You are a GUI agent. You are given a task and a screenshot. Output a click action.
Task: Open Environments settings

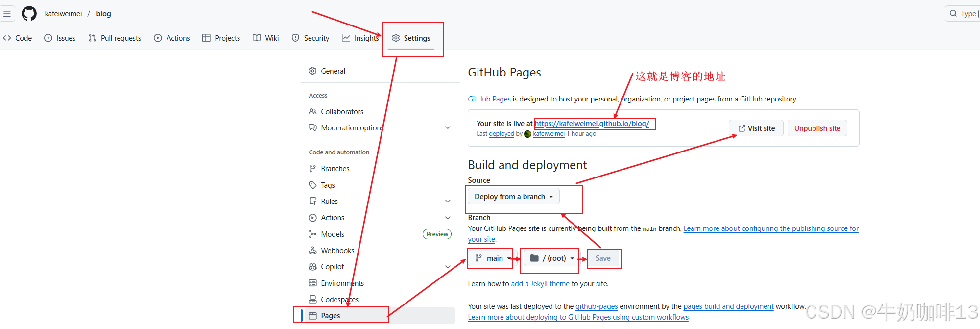click(x=380, y=283)
